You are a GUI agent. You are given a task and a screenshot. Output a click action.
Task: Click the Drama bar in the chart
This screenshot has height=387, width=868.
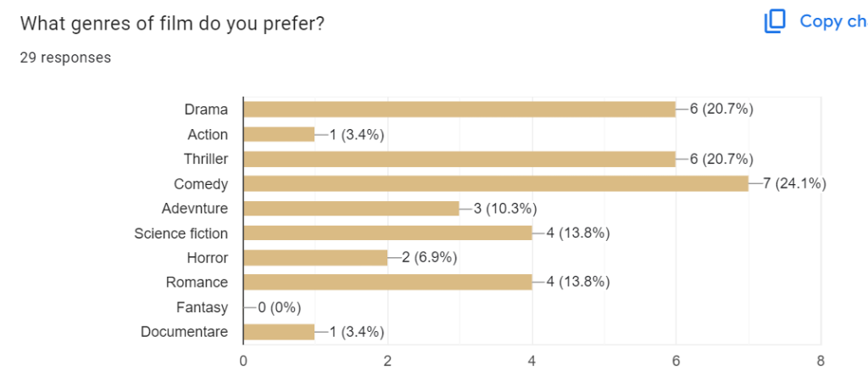tap(459, 109)
